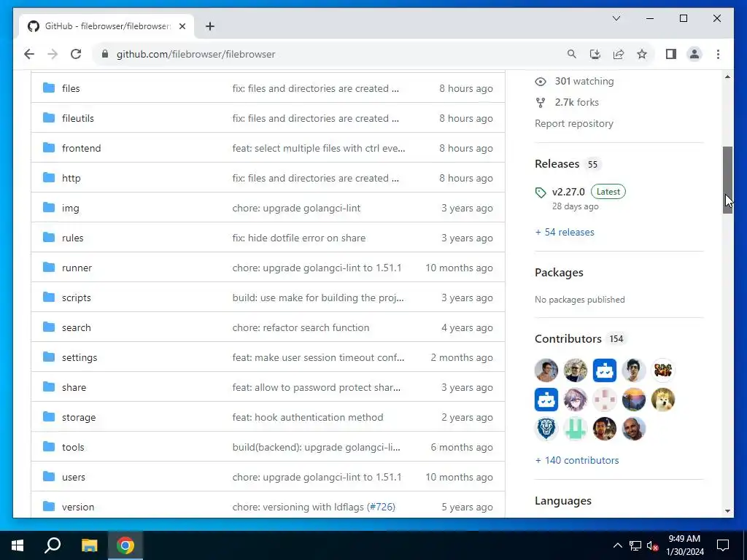Image resolution: width=747 pixels, height=560 pixels.
Task: Open the files folder
Action: click(x=71, y=88)
